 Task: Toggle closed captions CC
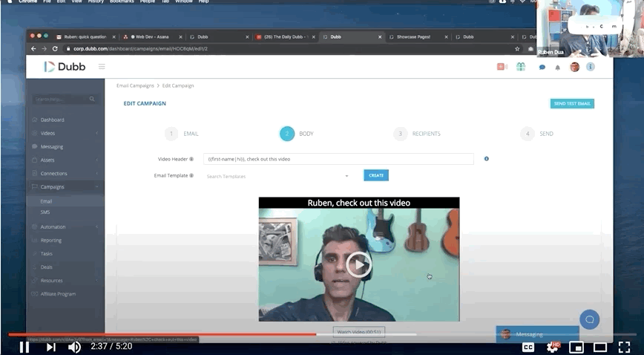[x=528, y=347]
